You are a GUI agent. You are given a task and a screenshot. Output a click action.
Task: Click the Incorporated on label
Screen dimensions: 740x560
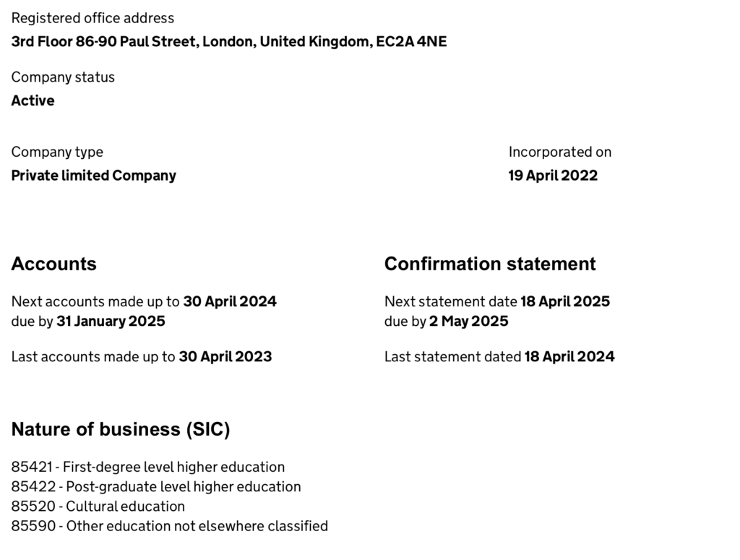pos(560,152)
